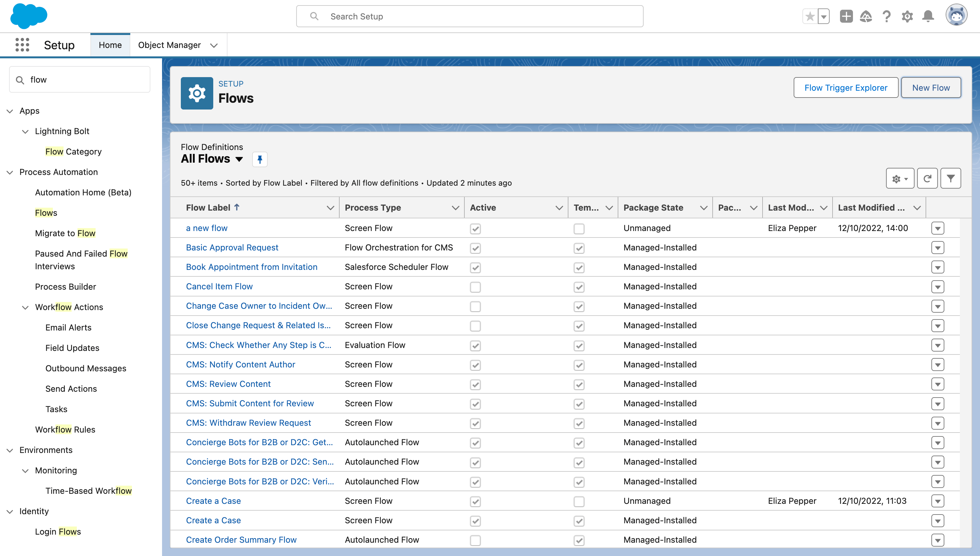The width and height of the screenshot is (980, 556).
Task: Open row actions menu for Basic Approval Request
Action: tap(938, 248)
